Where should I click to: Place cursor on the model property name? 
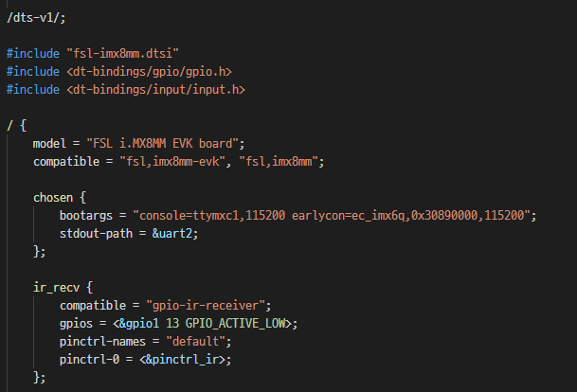tap(51, 143)
